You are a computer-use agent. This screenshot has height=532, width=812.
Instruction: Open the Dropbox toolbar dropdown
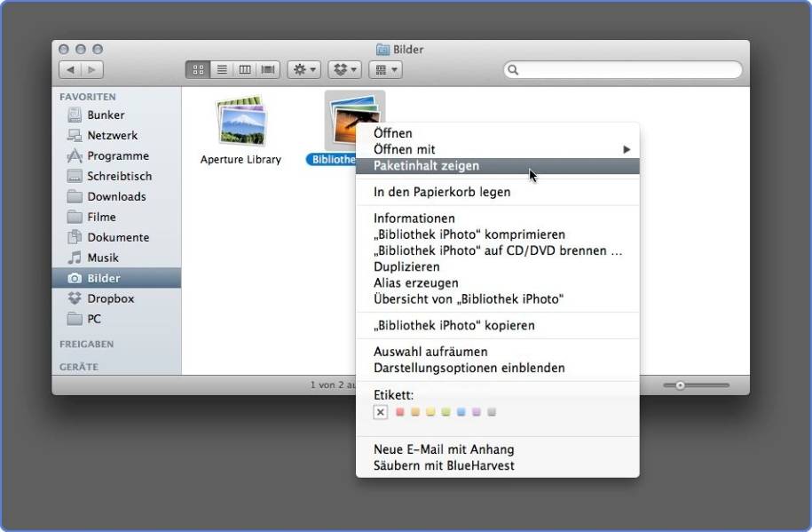click(344, 69)
